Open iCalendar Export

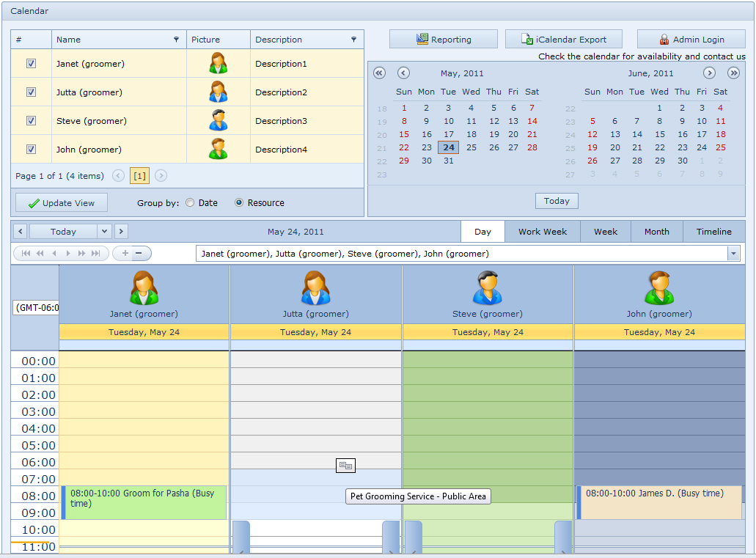coord(563,40)
